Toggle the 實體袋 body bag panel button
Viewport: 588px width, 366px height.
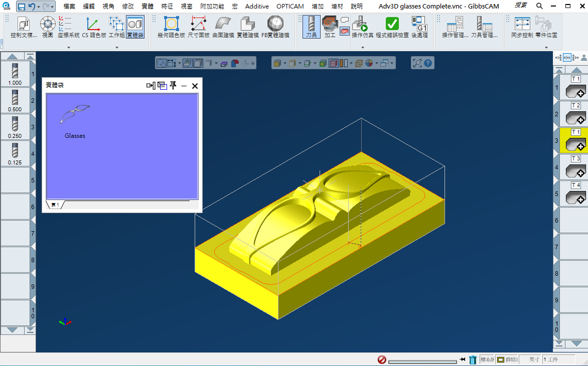click(134, 24)
